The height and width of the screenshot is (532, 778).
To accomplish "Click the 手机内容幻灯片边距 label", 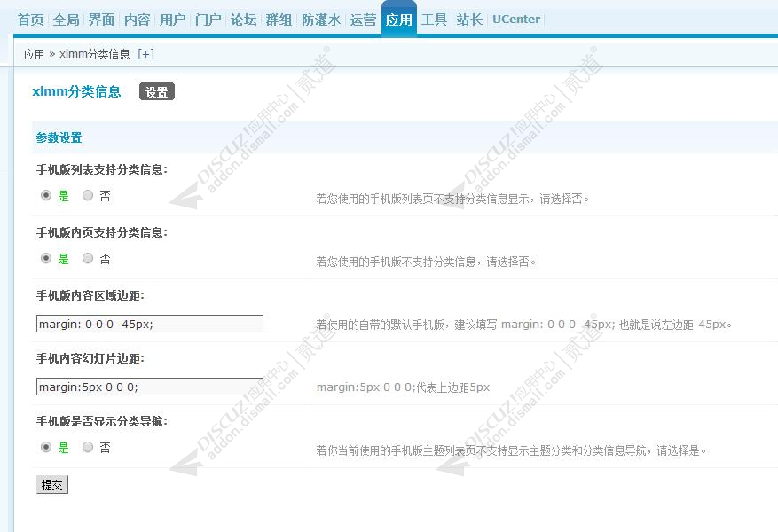I will coord(90,358).
